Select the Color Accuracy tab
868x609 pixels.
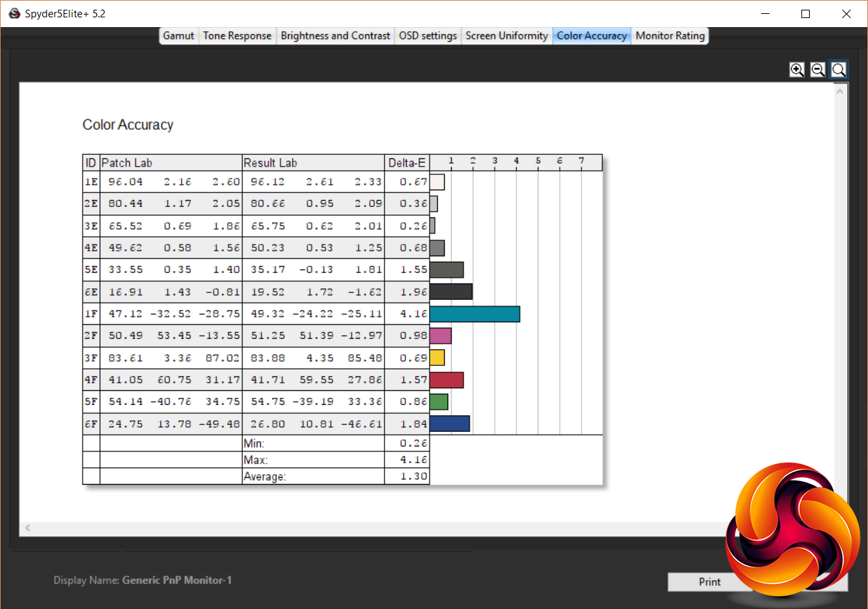coord(592,35)
